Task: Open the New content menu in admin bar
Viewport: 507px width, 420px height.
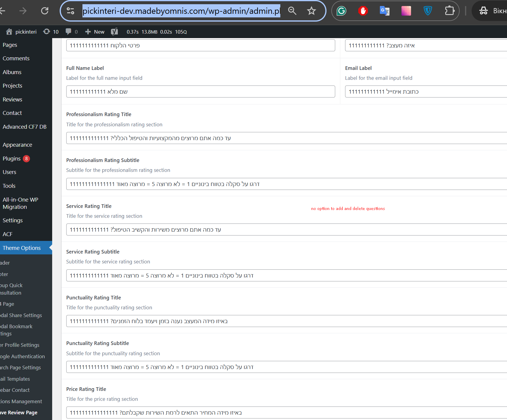Action: [x=95, y=32]
